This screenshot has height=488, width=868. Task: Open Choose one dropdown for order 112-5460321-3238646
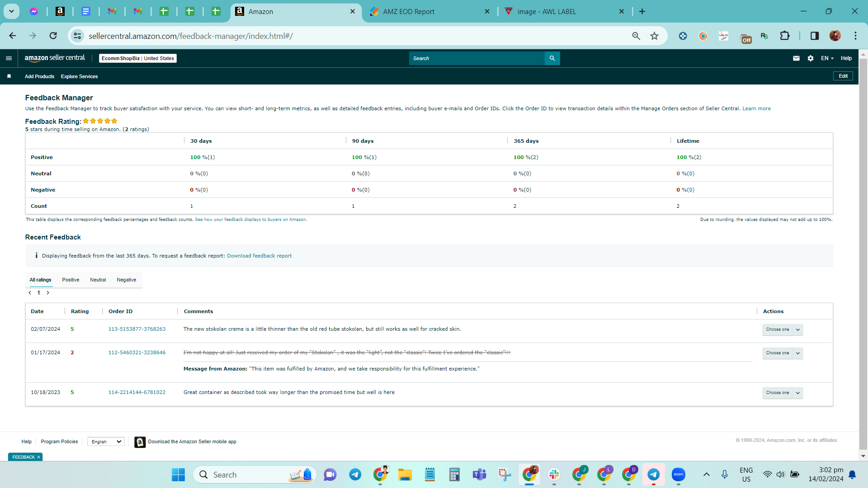(x=782, y=353)
